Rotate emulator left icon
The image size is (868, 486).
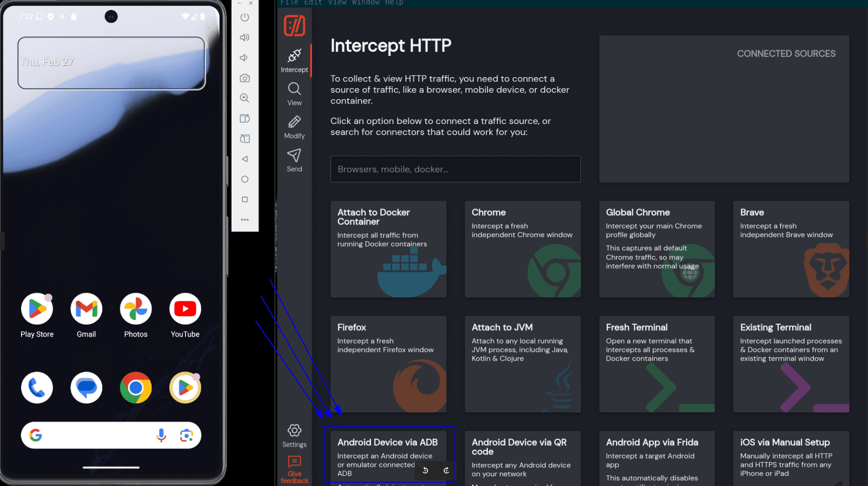244,118
